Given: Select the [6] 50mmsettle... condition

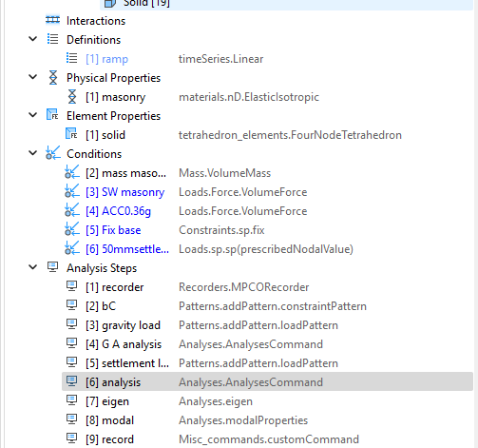Looking at the screenshot, I should [x=127, y=249].
